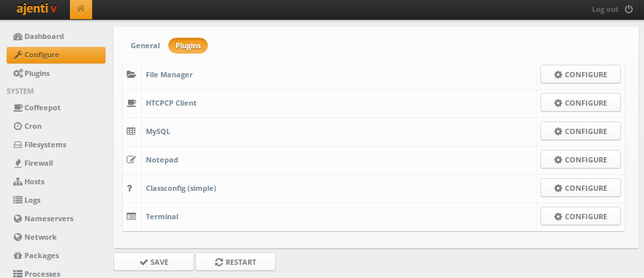Open the Coffeepot sidebar item
The image size is (644, 278).
click(42, 108)
